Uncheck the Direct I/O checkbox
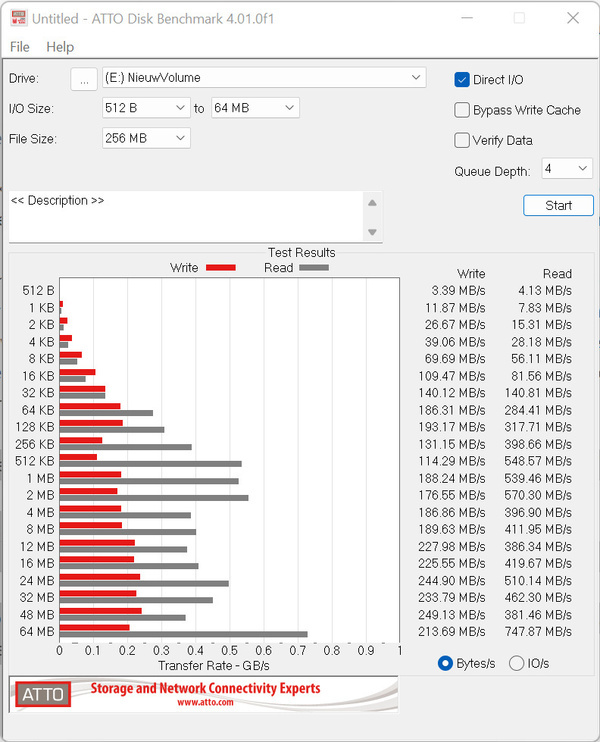This screenshot has height=742, width=600. click(462, 80)
